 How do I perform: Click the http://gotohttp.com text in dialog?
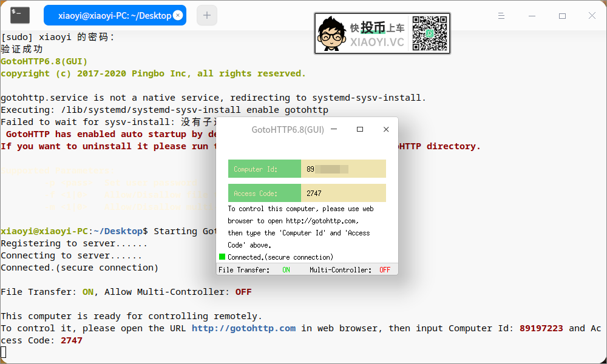321,221
